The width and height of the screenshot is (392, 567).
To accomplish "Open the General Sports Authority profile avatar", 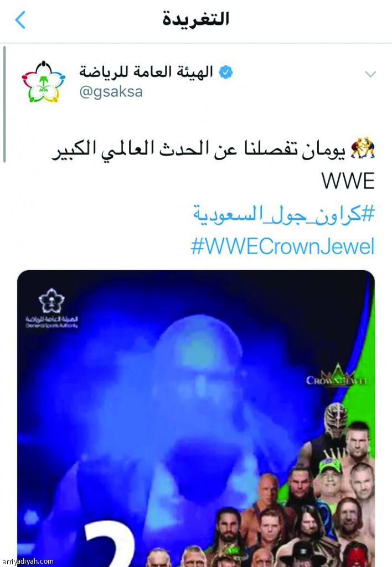I will 43,82.
